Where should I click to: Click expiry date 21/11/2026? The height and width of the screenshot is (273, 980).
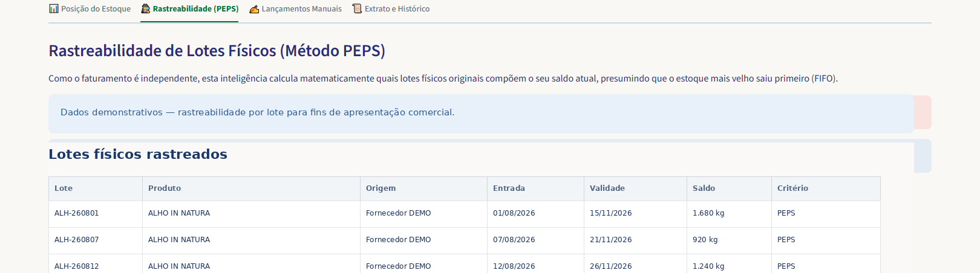[611, 240]
